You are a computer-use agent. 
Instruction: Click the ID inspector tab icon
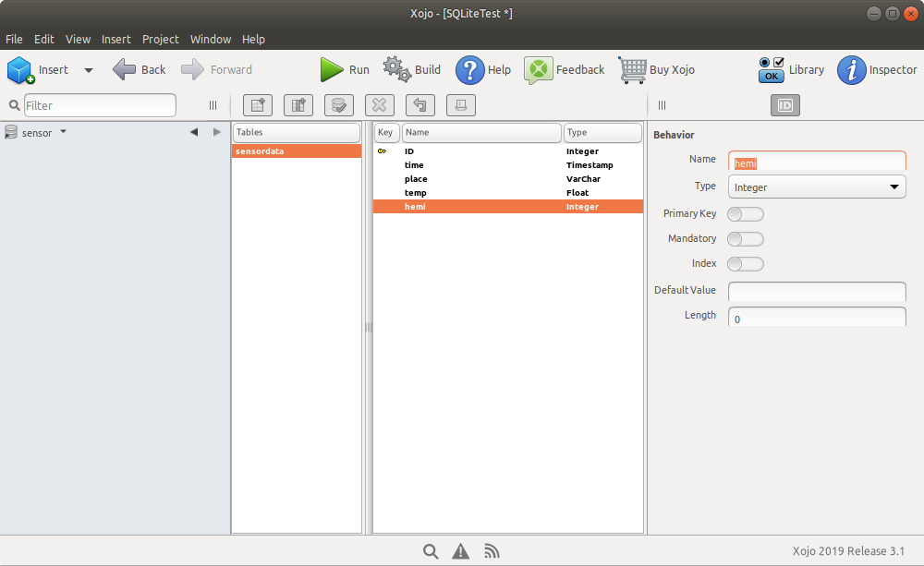point(785,105)
